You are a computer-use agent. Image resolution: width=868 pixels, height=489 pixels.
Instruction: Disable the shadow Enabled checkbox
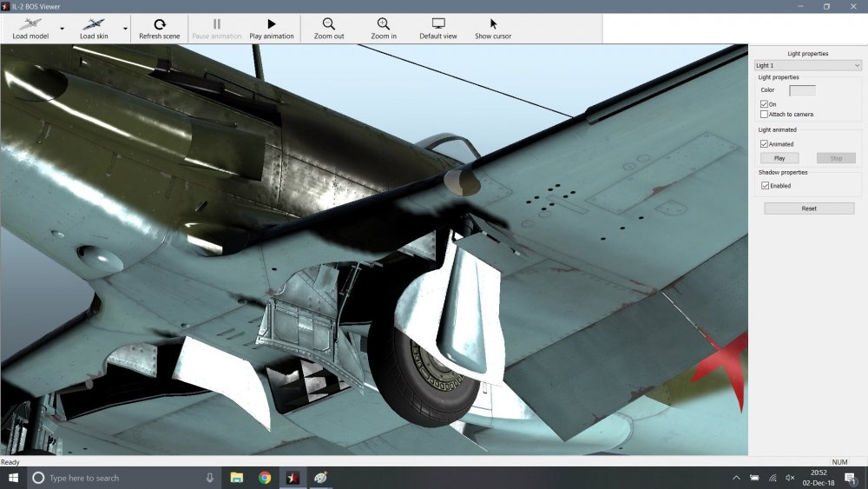point(765,186)
